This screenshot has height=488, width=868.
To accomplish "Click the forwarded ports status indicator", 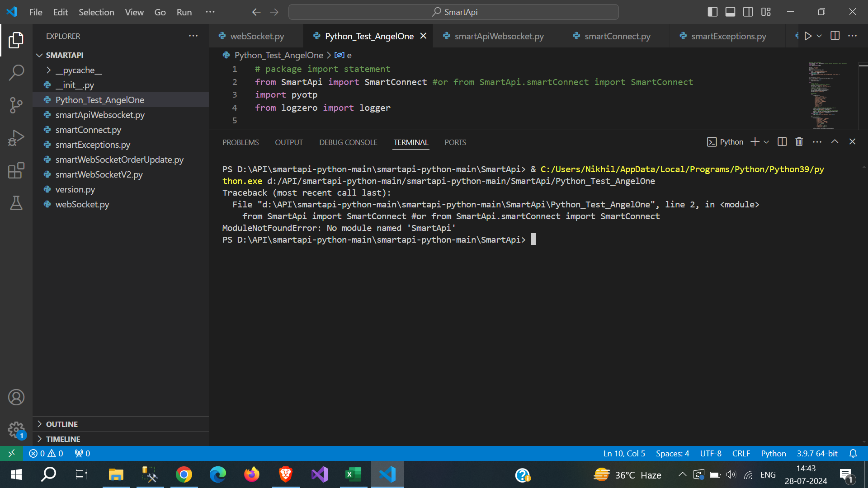I will pyautogui.click(x=82, y=453).
